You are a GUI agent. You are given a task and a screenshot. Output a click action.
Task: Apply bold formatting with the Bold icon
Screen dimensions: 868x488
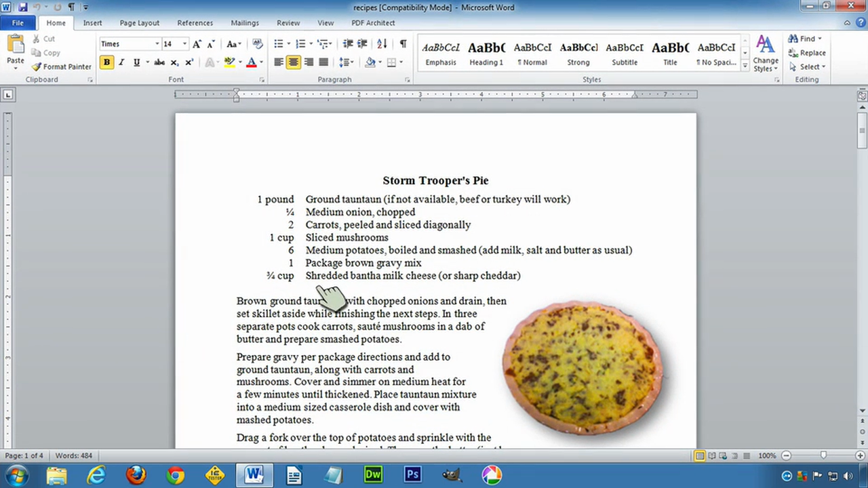tap(106, 62)
